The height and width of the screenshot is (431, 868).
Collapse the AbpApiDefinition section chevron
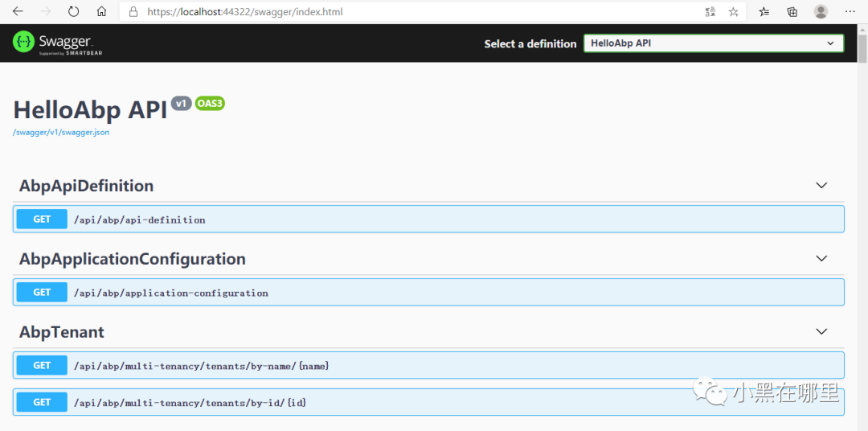(x=821, y=185)
